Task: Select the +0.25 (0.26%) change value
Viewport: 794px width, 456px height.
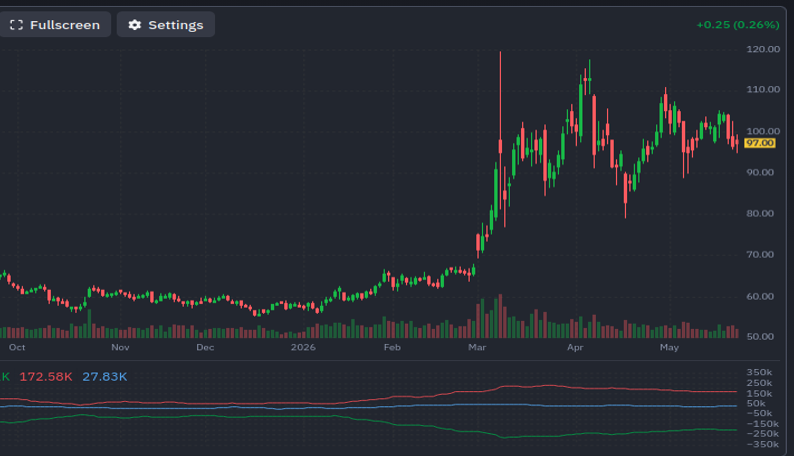Action: (x=738, y=25)
